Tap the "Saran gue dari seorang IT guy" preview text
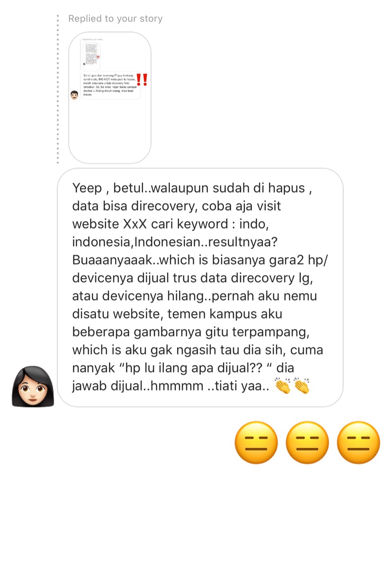The height and width of the screenshot is (588, 392). pos(109,85)
